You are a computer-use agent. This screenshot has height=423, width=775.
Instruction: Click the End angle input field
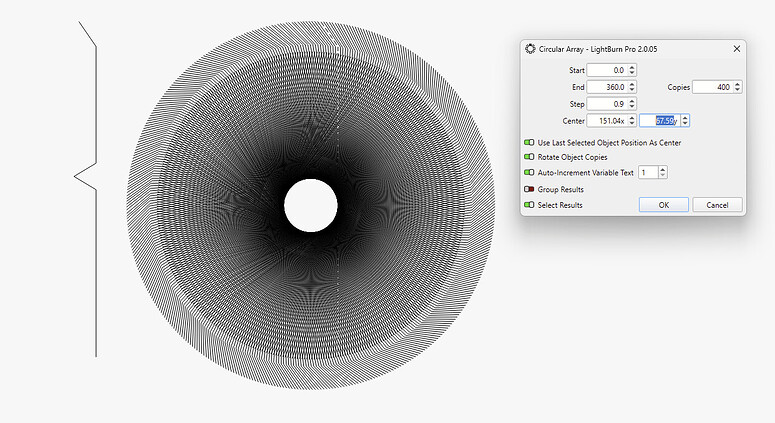[x=607, y=87]
